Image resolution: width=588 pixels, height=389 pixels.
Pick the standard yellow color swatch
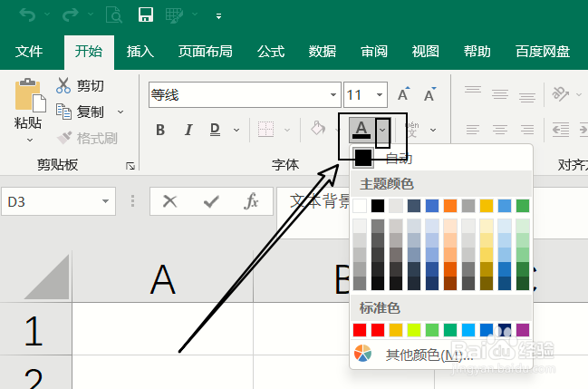(x=396, y=330)
